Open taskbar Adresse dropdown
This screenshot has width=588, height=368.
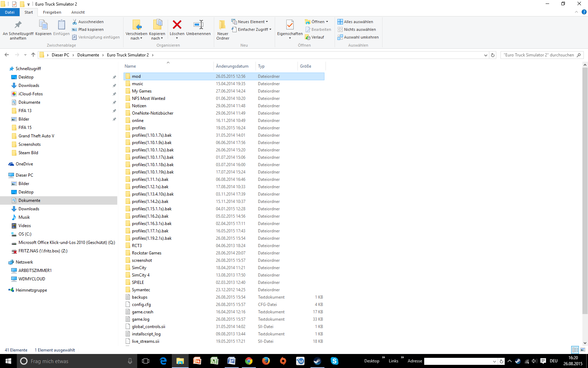495,361
